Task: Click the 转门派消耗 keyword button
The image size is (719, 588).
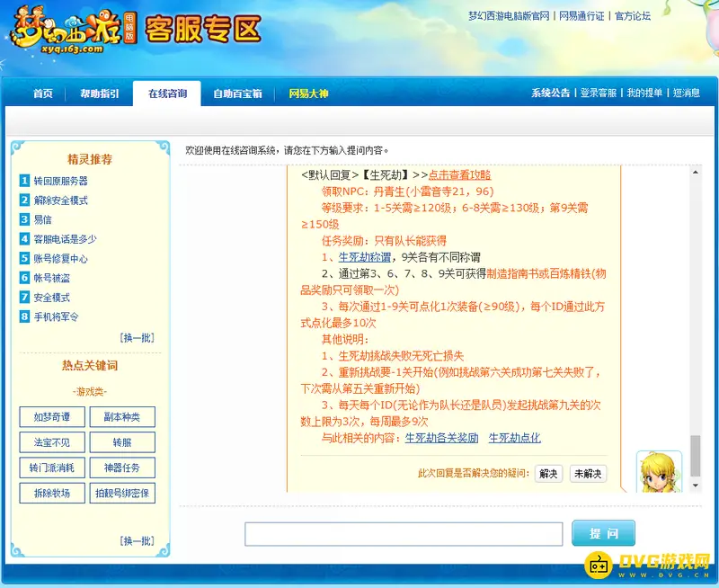Action: coord(52,468)
